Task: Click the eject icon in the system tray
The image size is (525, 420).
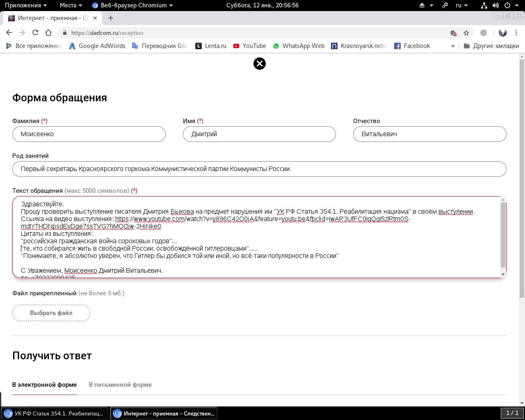Action: [422, 5]
